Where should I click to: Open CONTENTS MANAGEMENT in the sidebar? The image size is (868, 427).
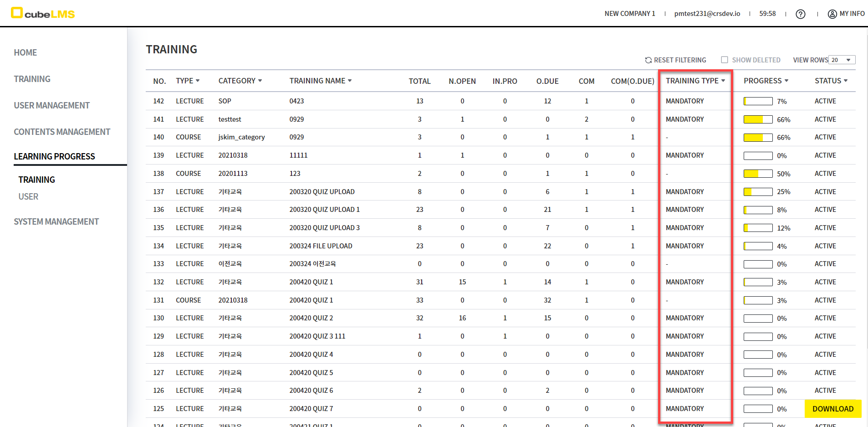[x=62, y=132]
